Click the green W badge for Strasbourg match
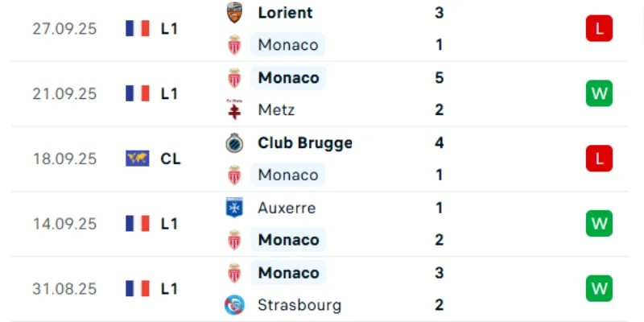This screenshot has width=644, height=322. click(x=599, y=288)
